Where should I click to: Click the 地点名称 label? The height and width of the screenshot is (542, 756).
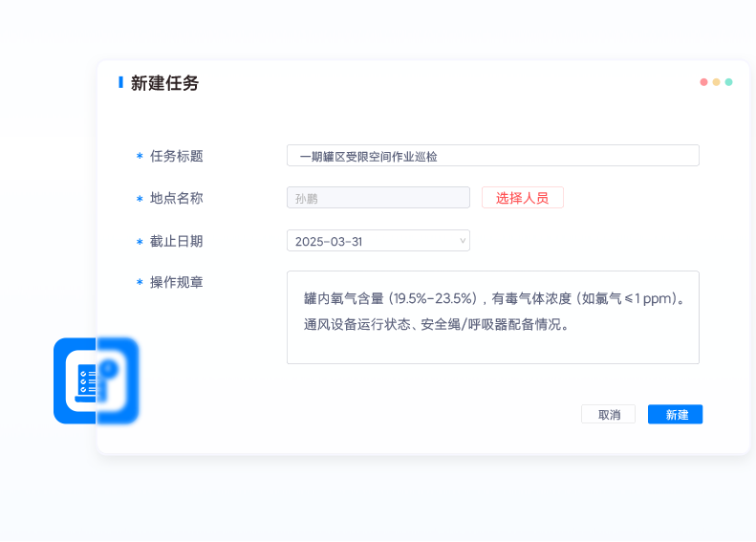176,199
